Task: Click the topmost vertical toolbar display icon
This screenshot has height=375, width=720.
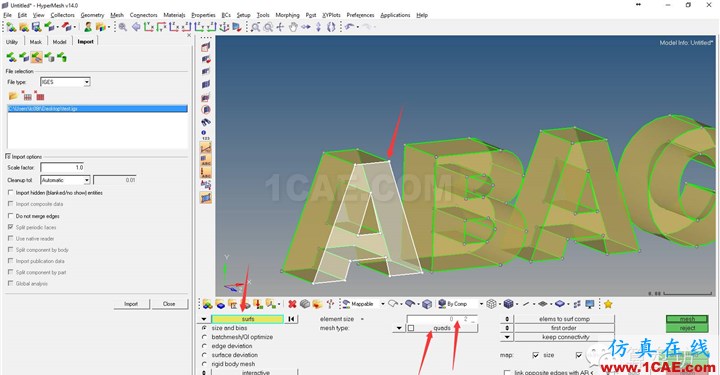Action: click(206, 47)
